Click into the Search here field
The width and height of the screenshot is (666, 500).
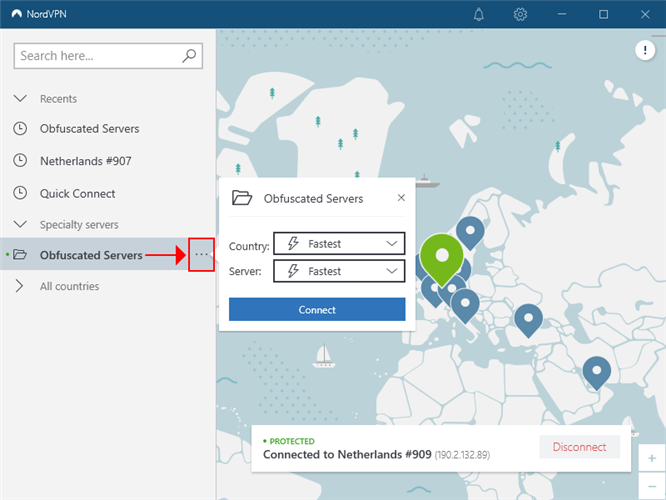98,56
